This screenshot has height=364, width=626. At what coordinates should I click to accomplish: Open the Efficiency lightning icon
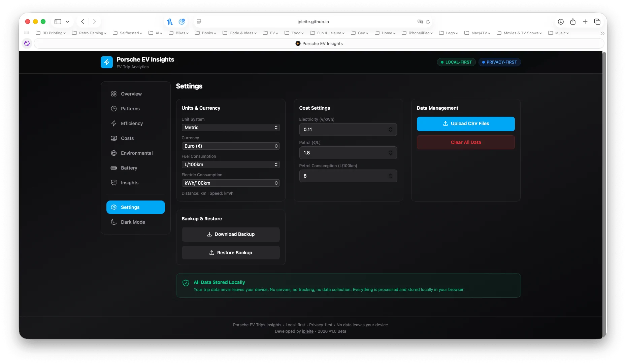pyautogui.click(x=114, y=123)
